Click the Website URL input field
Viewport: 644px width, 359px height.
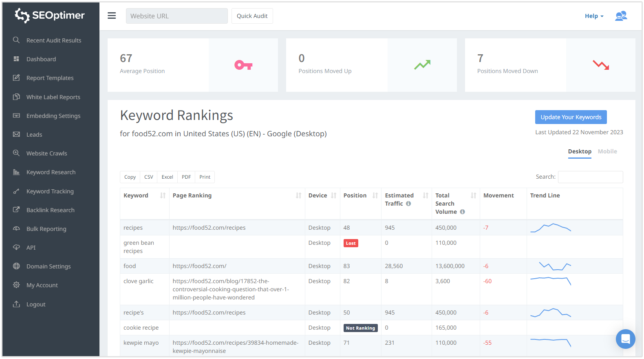(x=176, y=16)
